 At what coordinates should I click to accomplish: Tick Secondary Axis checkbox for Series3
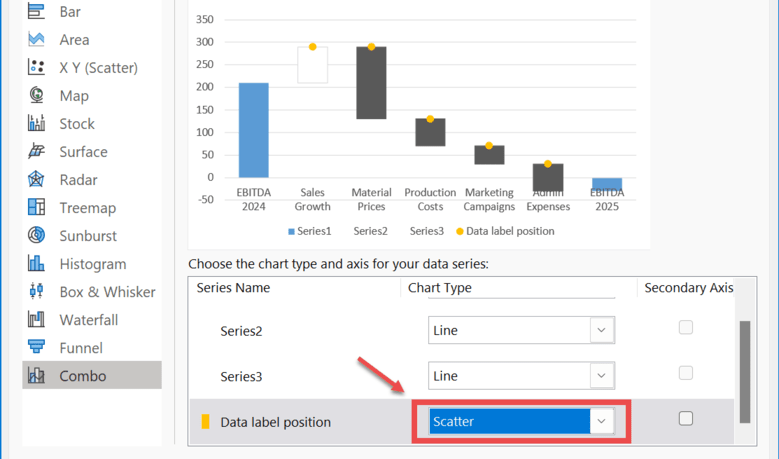coord(686,373)
